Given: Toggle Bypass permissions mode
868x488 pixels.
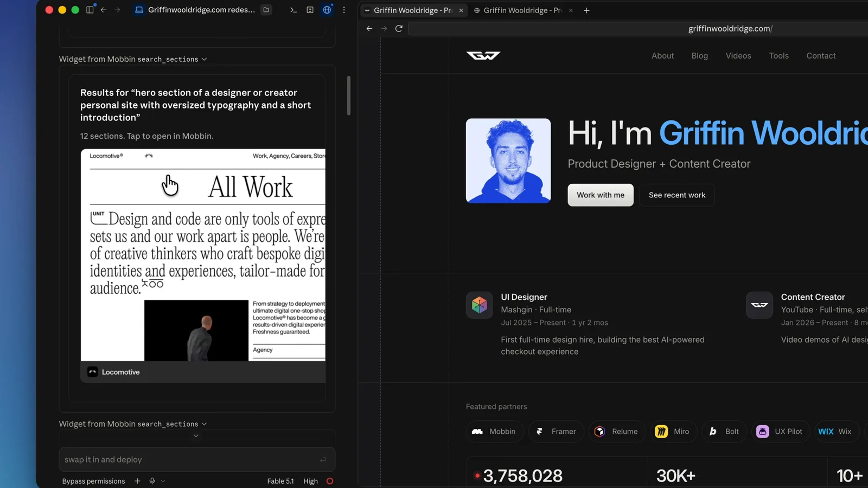Looking at the screenshot, I should (93, 481).
